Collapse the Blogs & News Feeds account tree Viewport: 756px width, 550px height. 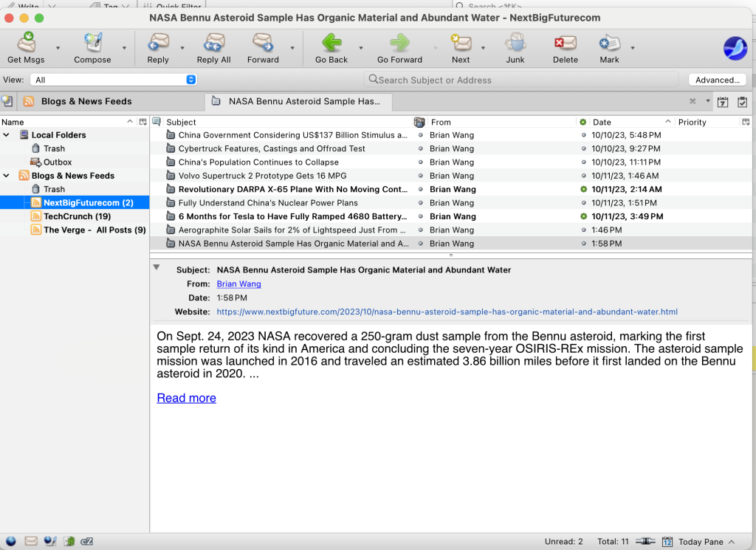click(6, 176)
